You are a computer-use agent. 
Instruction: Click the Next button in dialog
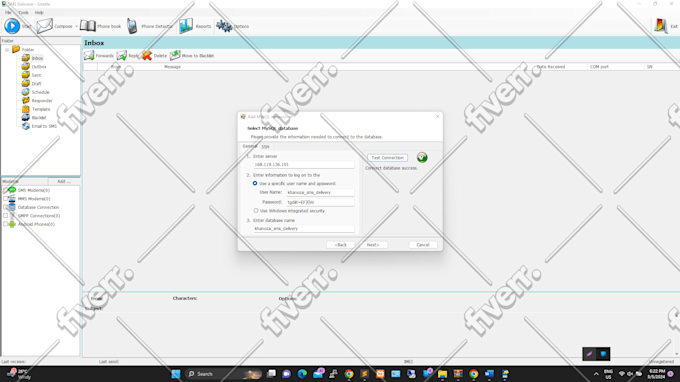373,245
